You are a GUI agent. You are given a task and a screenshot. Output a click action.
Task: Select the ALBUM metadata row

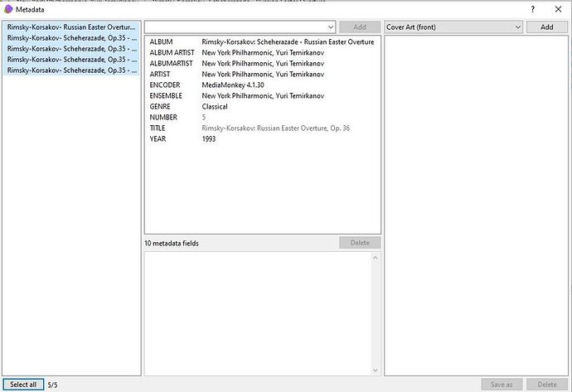pos(262,42)
